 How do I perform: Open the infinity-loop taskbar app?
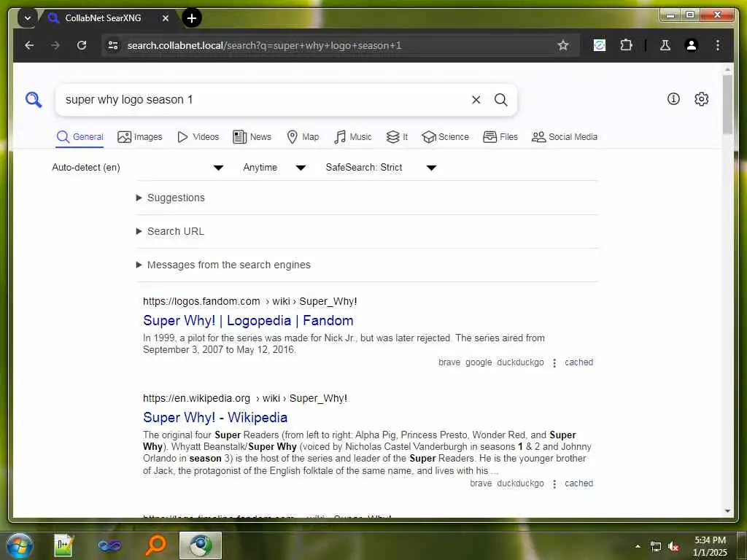(x=109, y=545)
